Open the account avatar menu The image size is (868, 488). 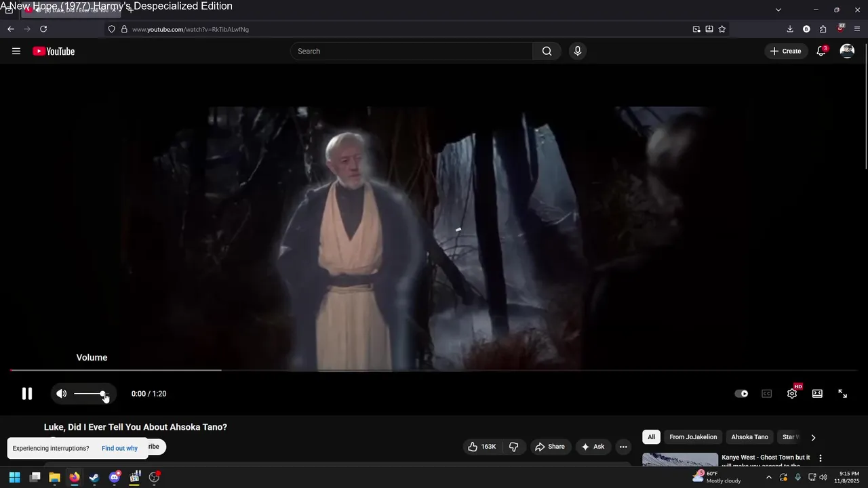pyautogui.click(x=847, y=52)
